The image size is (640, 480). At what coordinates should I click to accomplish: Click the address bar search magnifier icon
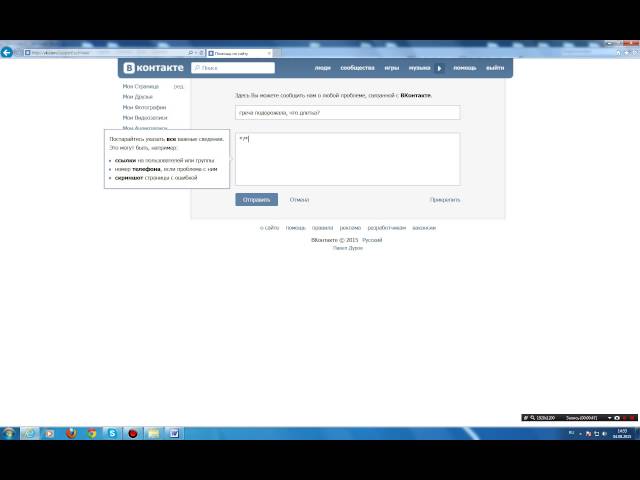[x=190, y=53]
